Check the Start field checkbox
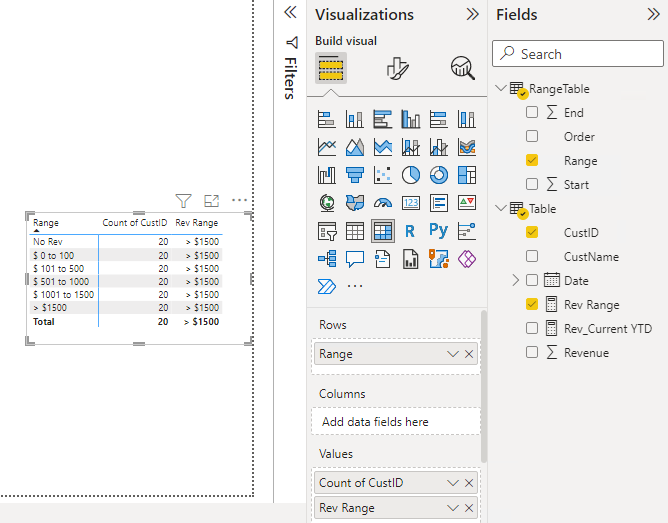 pyautogui.click(x=532, y=184)
